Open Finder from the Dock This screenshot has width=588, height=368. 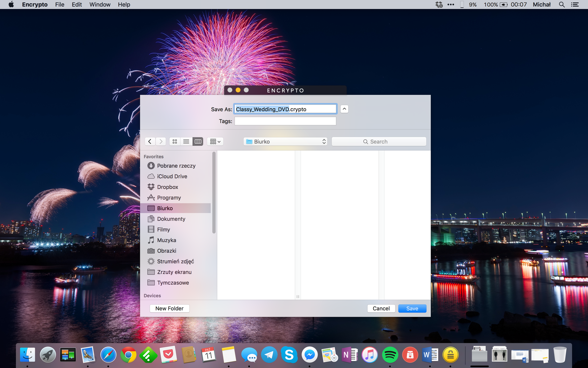point(27,355)
